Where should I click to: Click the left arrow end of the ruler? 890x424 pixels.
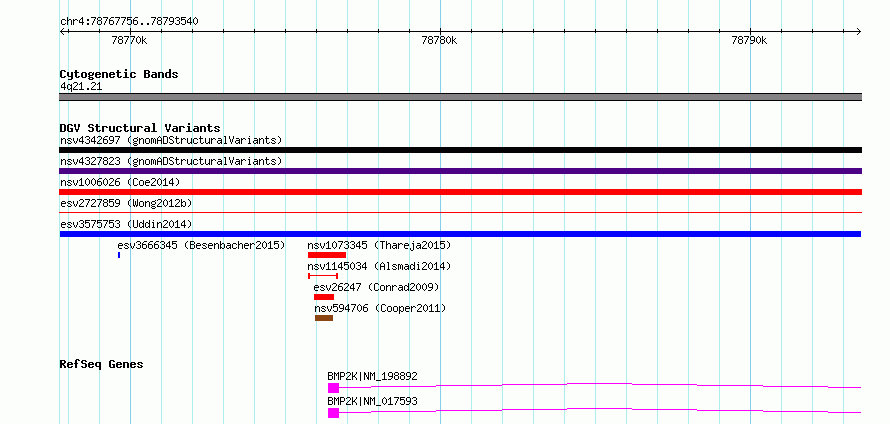pos(62,31)
